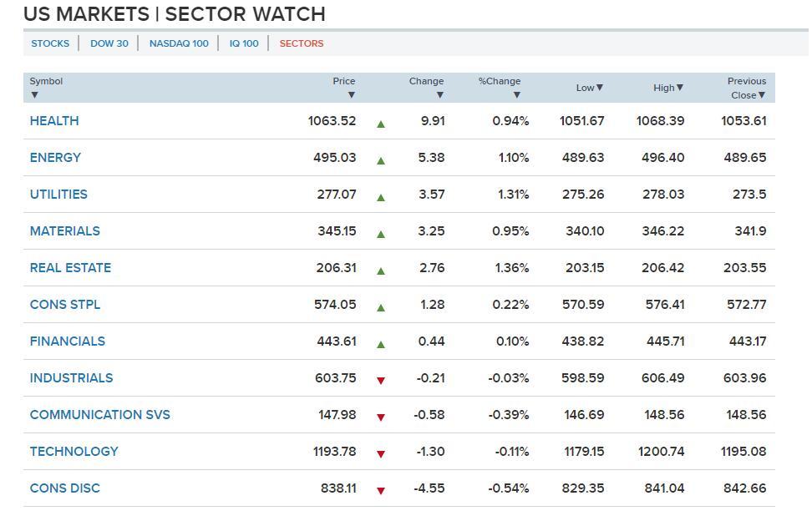The width and height of the screenshot is (812, 516).
Task: Open the HEALTH sector link
Action: tap(54, 121)
